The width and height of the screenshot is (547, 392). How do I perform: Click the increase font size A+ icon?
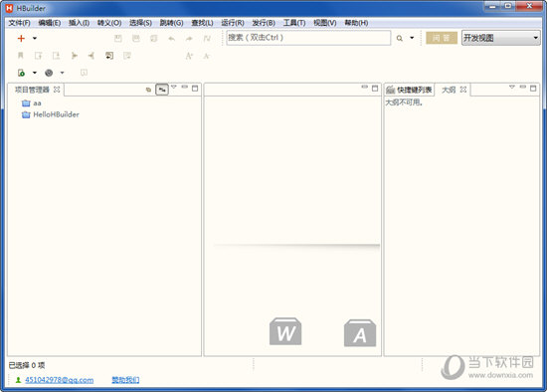click(x=189, y=56)
